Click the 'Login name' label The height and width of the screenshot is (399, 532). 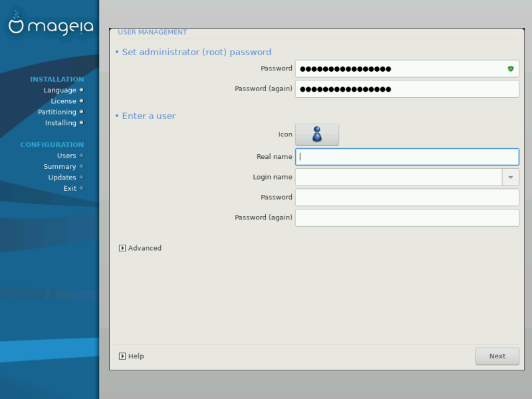pyautogui.click(x=273, y=177)
